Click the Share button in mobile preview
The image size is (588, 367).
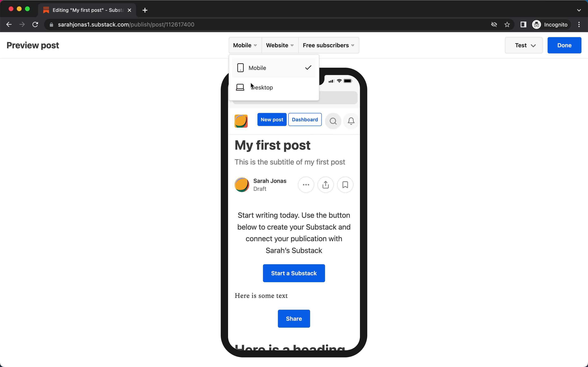(294, 318)
